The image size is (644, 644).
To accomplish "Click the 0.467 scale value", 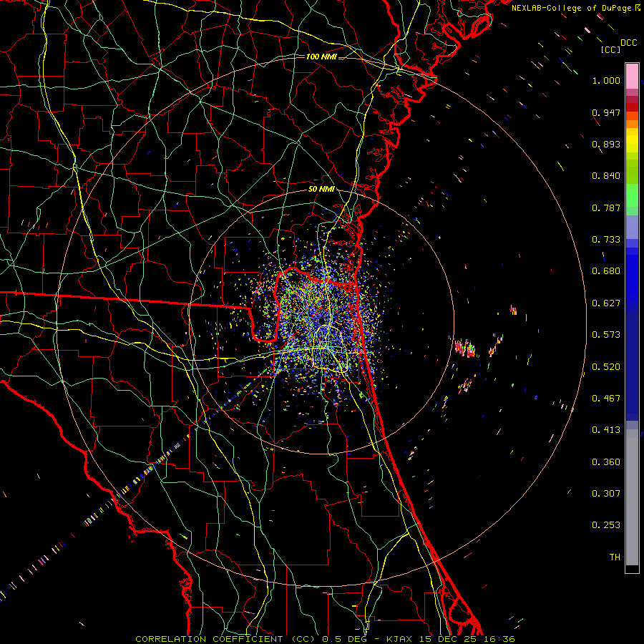I will [606, 399].
